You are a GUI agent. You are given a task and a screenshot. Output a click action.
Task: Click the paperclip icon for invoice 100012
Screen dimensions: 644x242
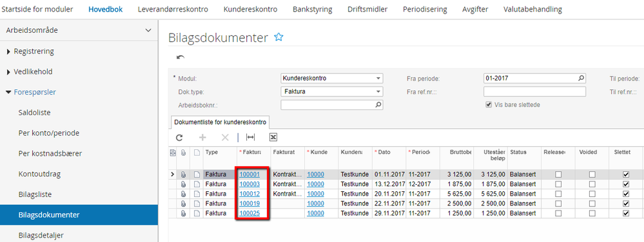pyautogui.click(x=184, y=194)
